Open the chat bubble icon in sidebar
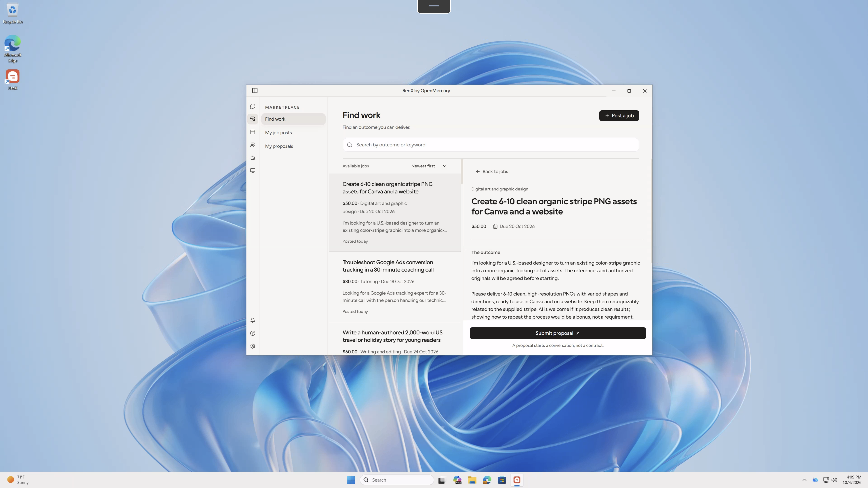The width and height of the screenshot is (868, 488). click(x=253, y=106)
